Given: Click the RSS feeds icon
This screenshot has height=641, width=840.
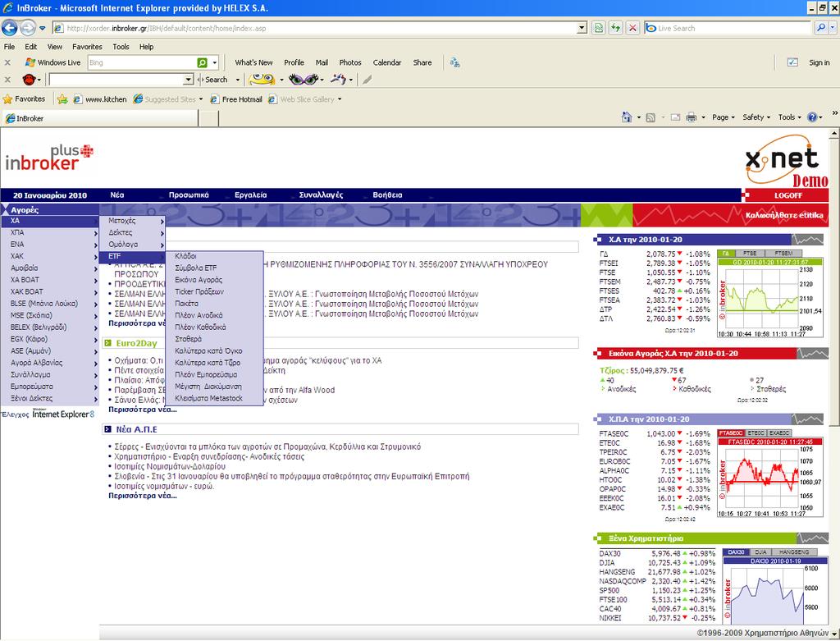Looking at the screenshot, I should (651, 117).
